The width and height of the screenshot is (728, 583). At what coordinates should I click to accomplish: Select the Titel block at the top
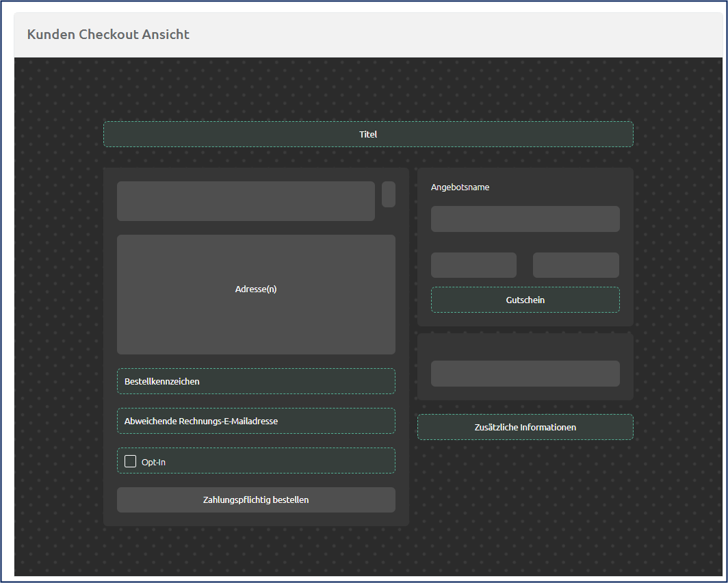tap(368, 134)
